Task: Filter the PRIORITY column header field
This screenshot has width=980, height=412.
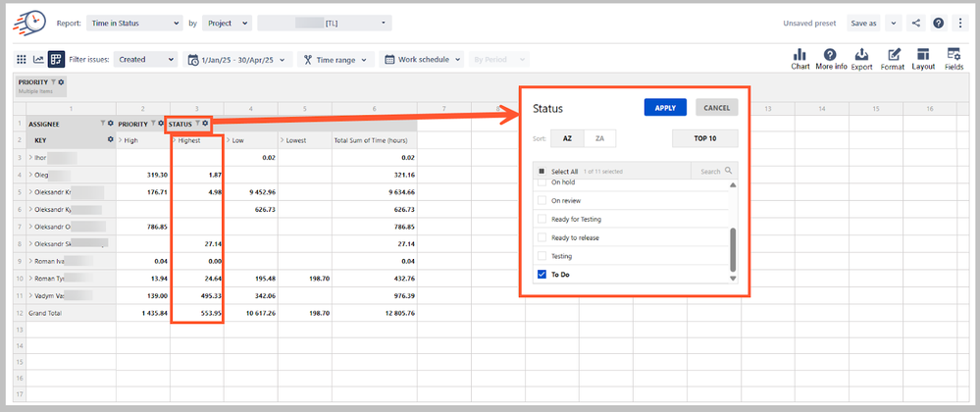Action: (x=152, y=124)
